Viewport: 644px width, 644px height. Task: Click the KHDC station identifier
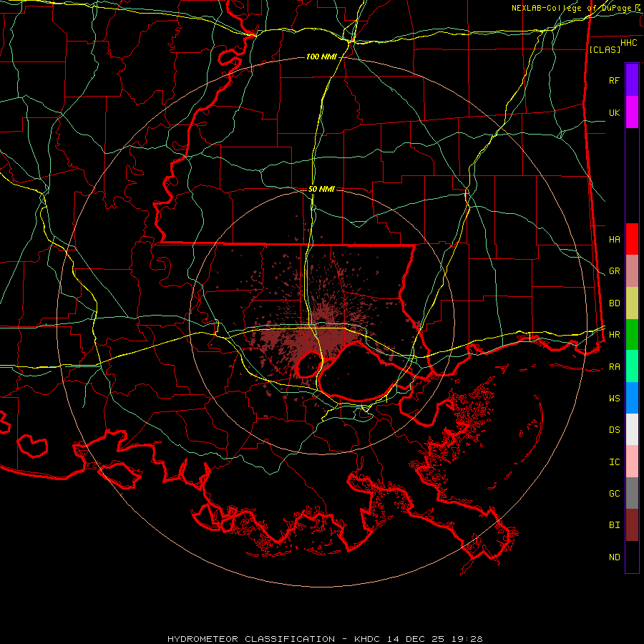(368, 639)
